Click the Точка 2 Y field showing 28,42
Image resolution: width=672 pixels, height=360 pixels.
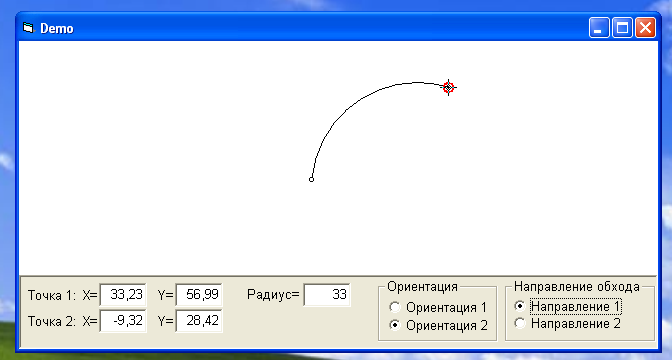[199, 321]
